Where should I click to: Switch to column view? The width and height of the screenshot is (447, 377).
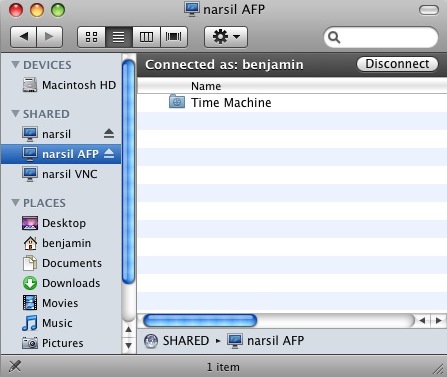[146, 37]
